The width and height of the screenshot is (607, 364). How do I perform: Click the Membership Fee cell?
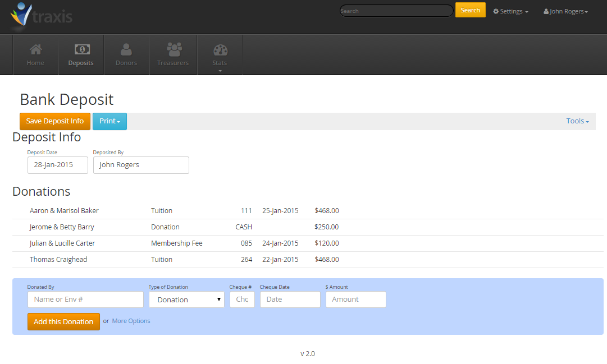(176, 243)
